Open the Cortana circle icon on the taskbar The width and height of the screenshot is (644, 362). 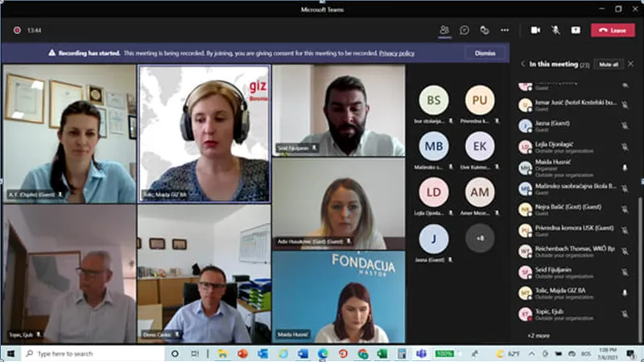pyautogui.click(x=175, y=353)
